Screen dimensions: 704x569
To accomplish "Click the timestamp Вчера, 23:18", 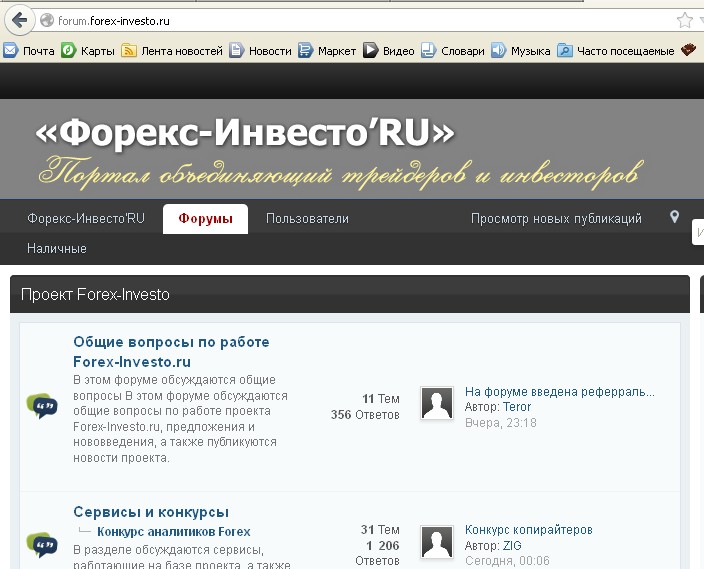I will [501, 423].
